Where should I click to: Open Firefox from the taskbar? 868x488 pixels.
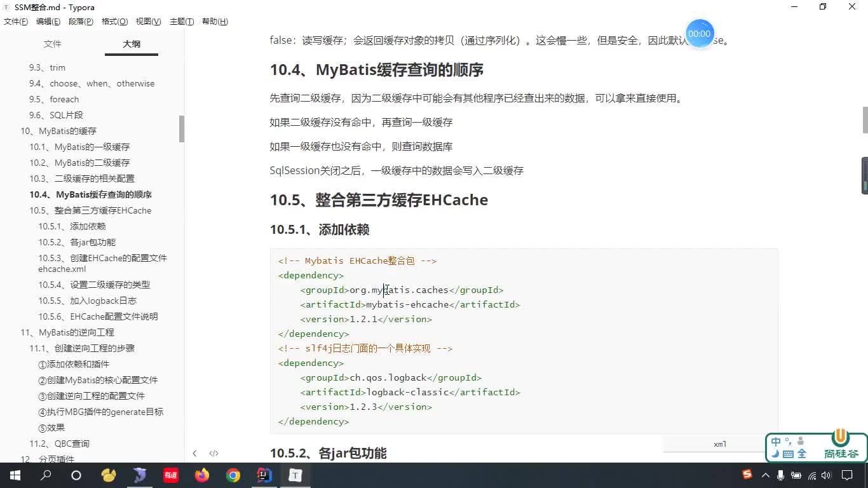202,475
